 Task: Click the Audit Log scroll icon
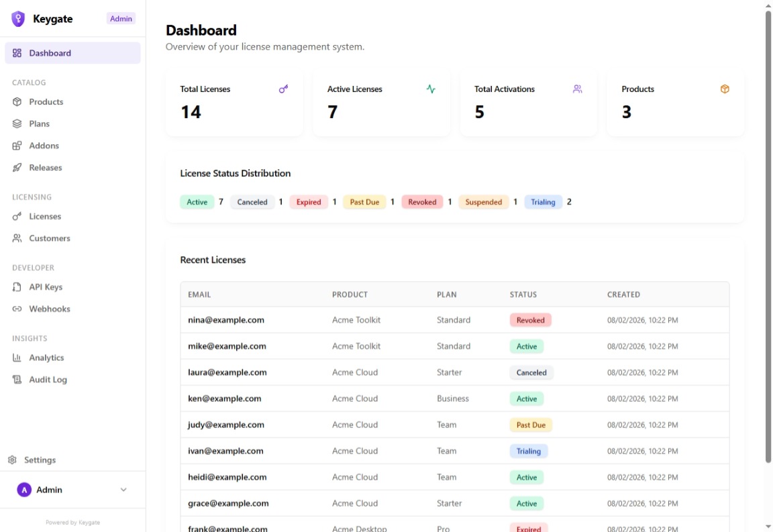tap(17, 379)
